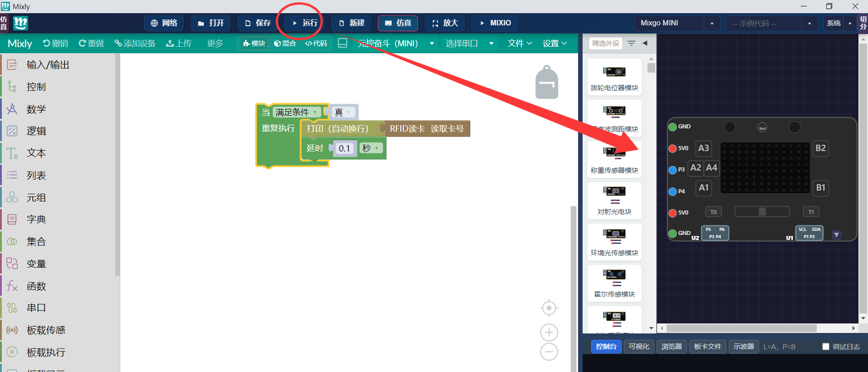Select the 对射光电块 peripheral
The image size is (868, 372).
click(x=614, y=201)
